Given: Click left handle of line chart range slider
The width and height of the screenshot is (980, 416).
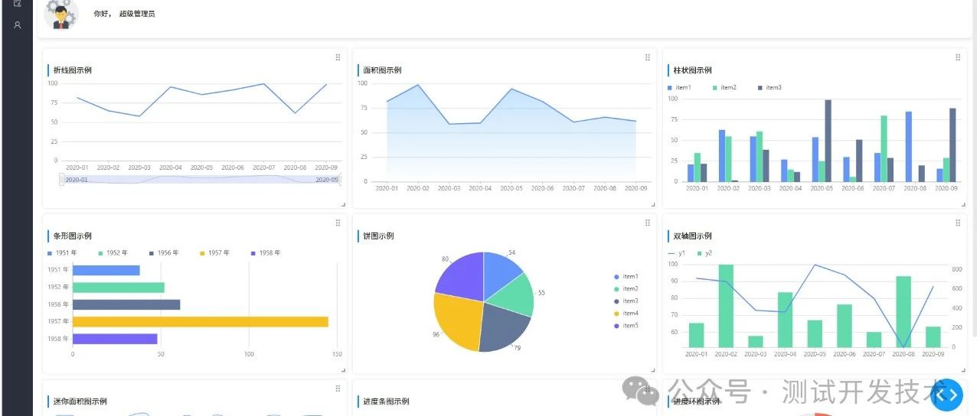Looking at the screenshot, I should (60, 180).
